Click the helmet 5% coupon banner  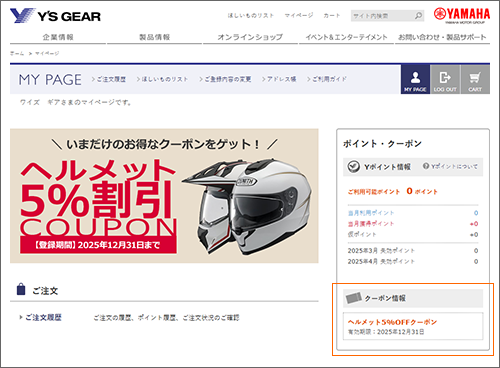pos(164,196)
